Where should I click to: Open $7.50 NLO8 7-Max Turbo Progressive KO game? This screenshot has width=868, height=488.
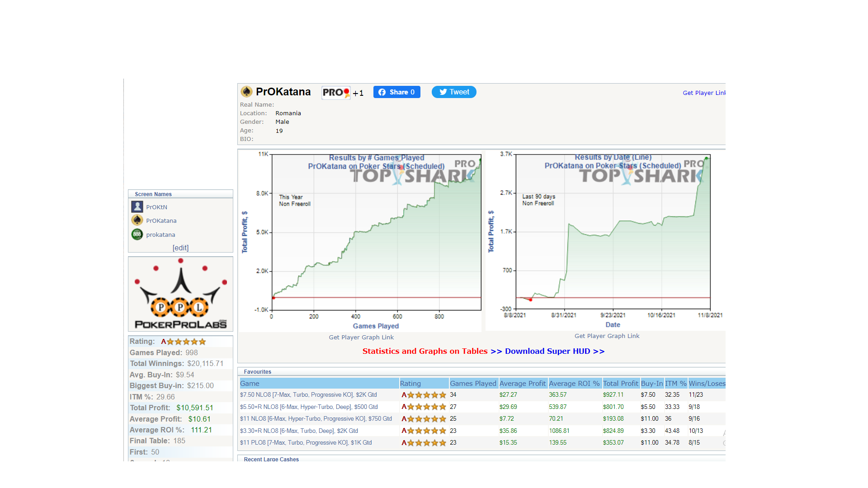(x=308, y=395)
